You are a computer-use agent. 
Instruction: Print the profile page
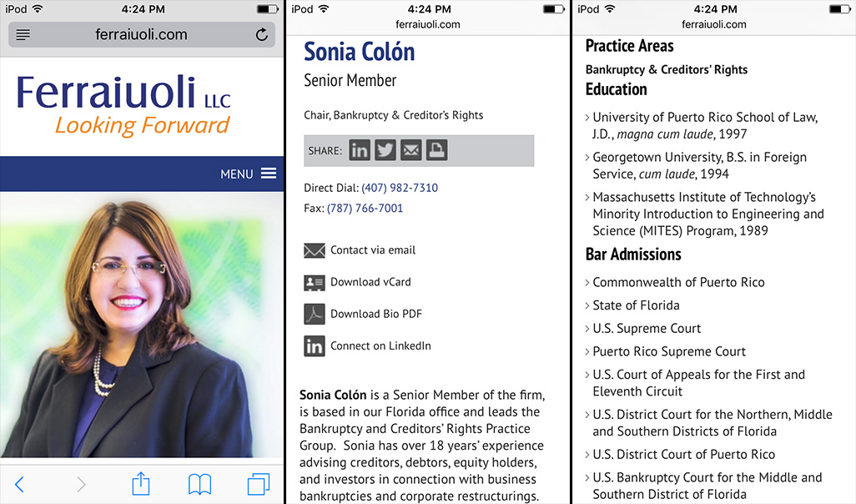click(x=436, y=150)
